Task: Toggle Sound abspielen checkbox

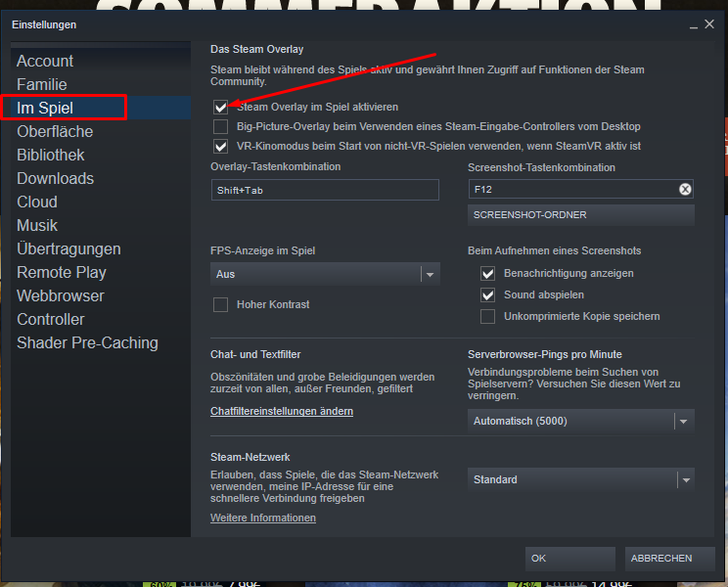Action: point(487,294)
